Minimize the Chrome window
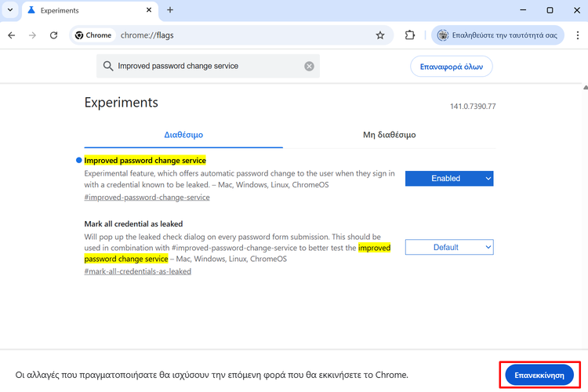This screenshot has width=588, height=392. click(523, 10)
